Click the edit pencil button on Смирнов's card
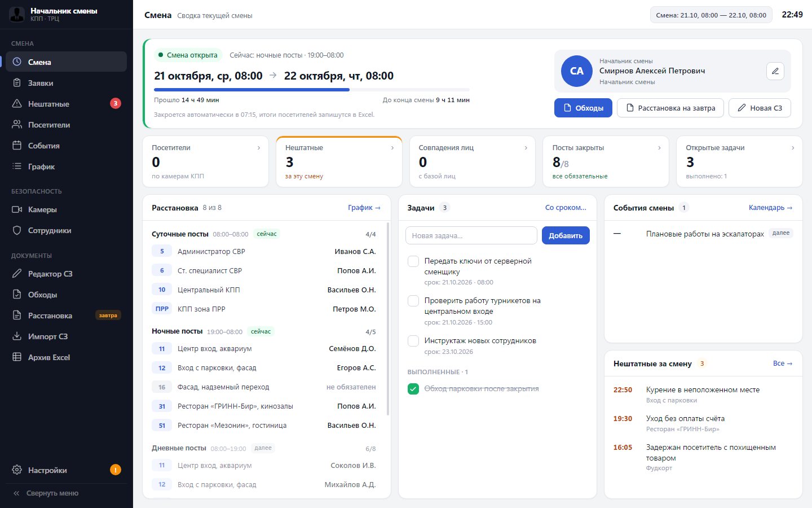812x508 pixels. [x=775, y=71]
